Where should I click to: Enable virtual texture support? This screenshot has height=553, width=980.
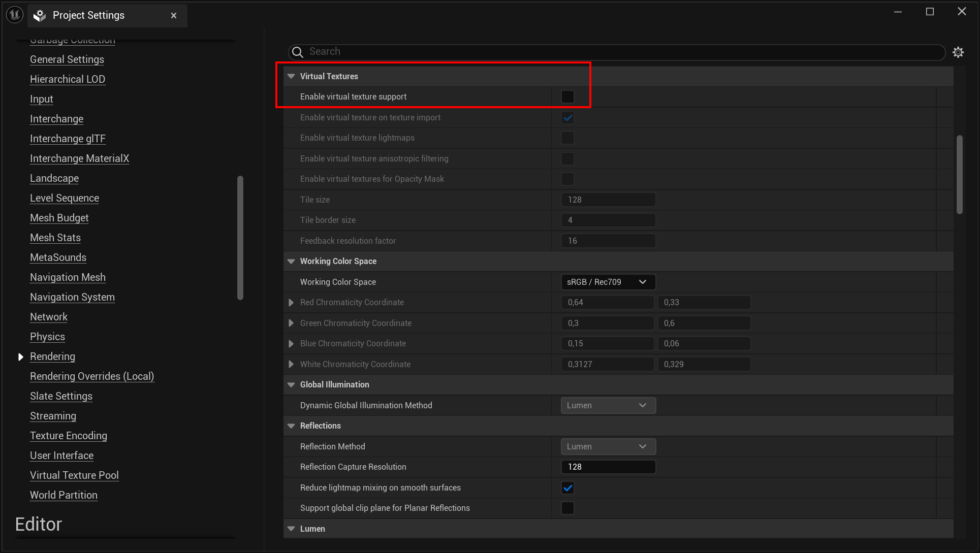point(567,96)
